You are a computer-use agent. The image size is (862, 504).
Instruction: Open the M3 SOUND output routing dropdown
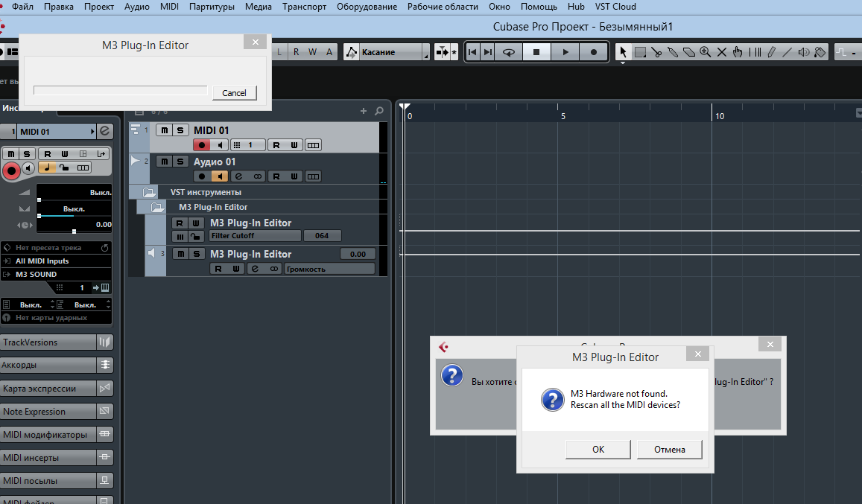[x=57, y=274]
